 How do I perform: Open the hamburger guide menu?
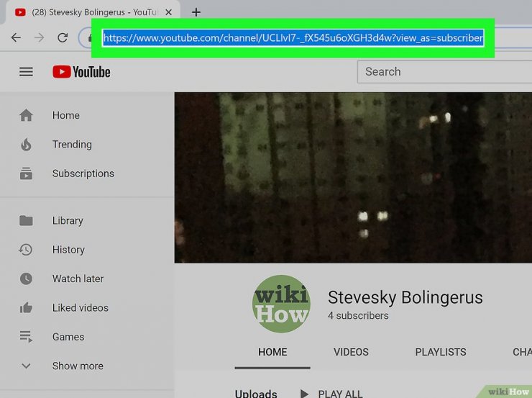pos(26,72)
